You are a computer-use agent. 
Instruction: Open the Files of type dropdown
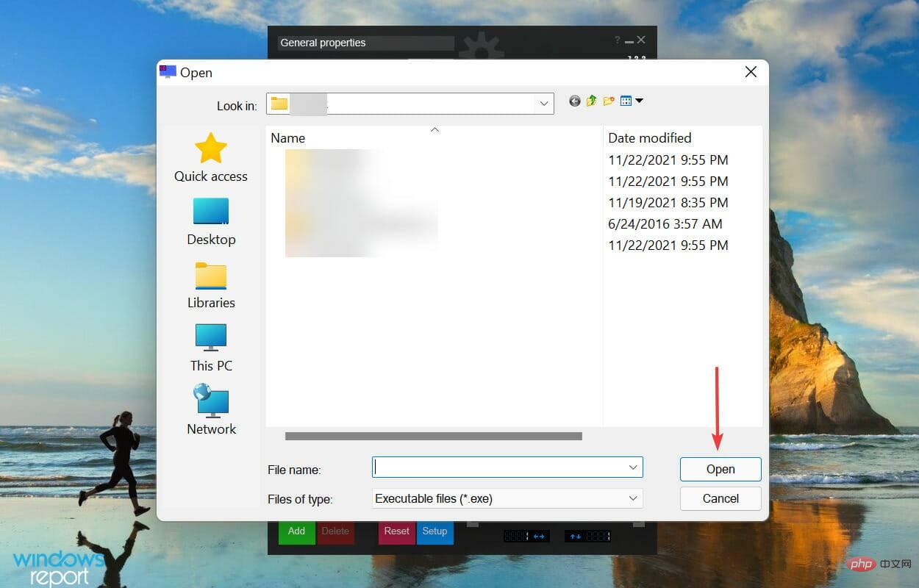(x=632, y=498)
